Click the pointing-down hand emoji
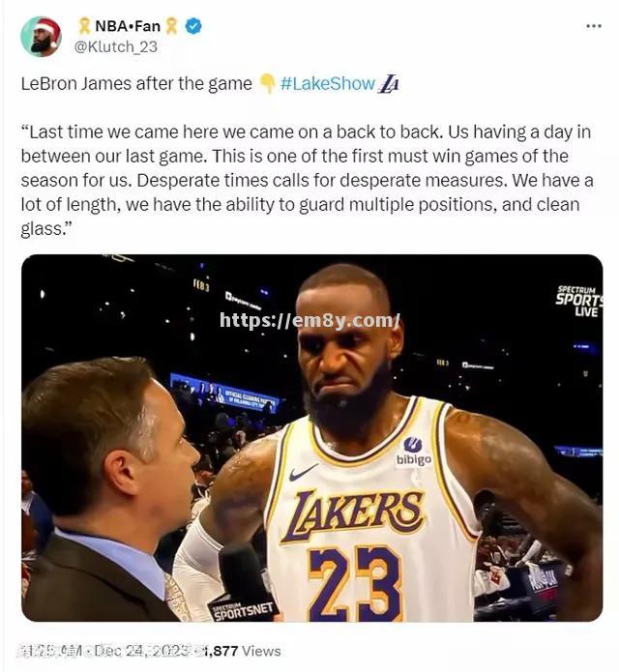The height and width of the screenshot is (672, 619). (268, 84)
